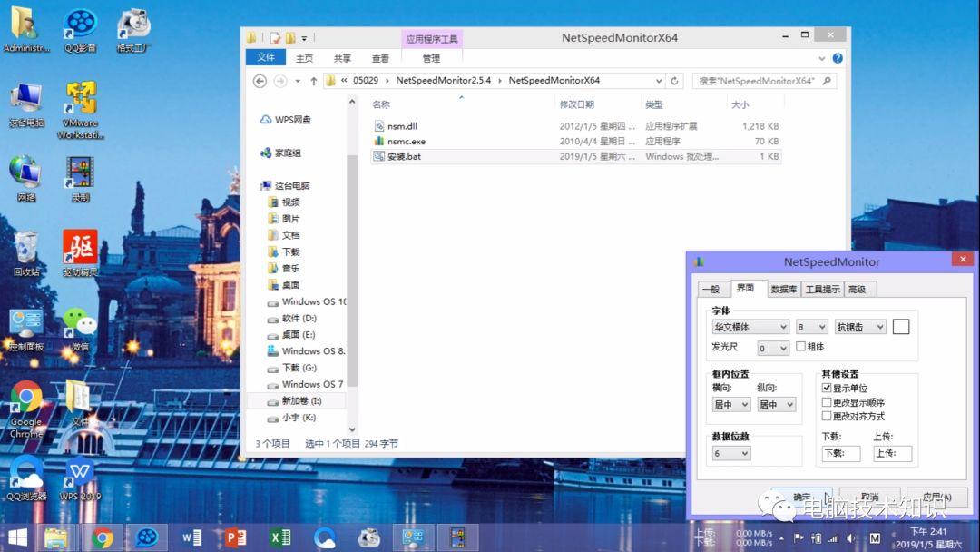Open the 录制 desktop icon
The height and width of the screenshot is (552, 980).
tap(80, 179)
